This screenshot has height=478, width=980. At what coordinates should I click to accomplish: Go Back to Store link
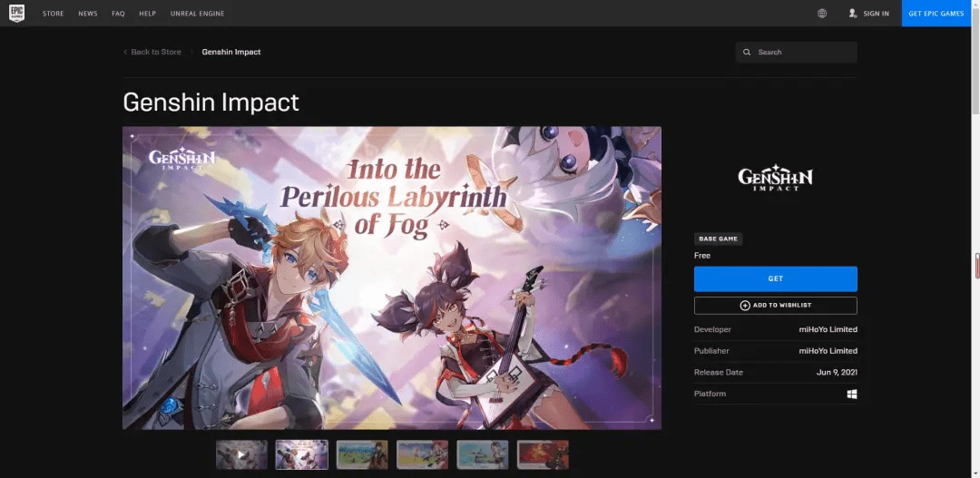point(156,52)
